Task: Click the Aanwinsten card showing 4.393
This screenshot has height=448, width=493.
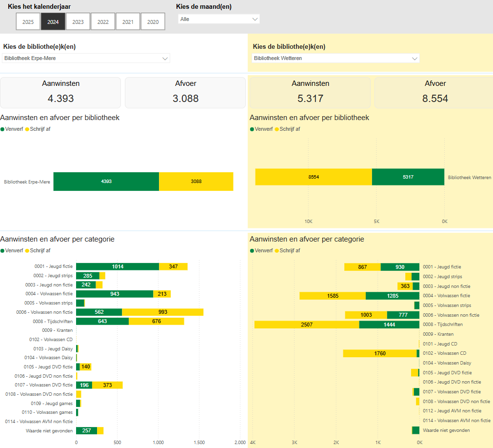Action: coord(60,93)
